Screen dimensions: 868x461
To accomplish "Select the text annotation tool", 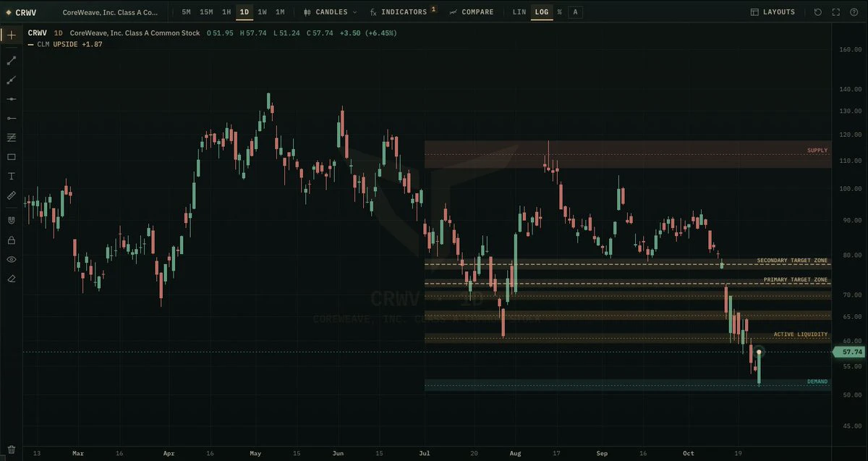I will (11, 176).
